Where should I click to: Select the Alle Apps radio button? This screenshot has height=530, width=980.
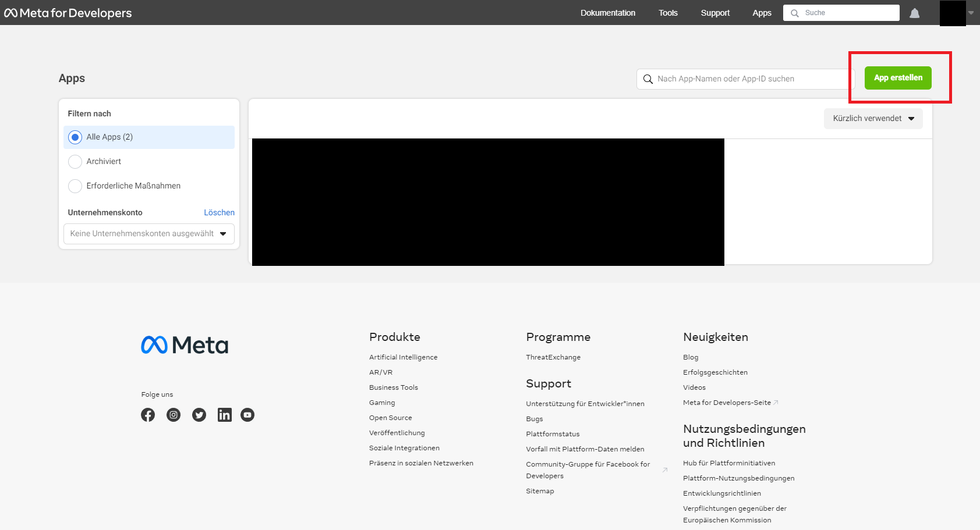coord(75,137)
